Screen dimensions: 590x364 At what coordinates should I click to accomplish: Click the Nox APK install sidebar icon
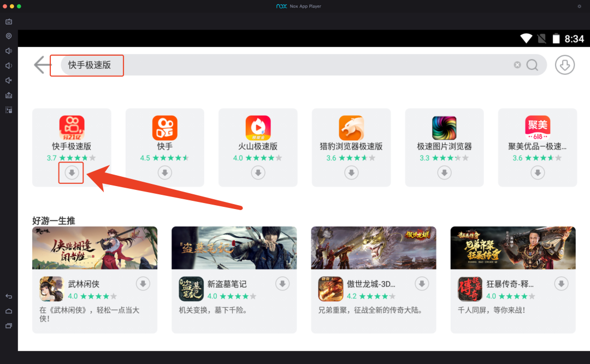coord(9,95)
